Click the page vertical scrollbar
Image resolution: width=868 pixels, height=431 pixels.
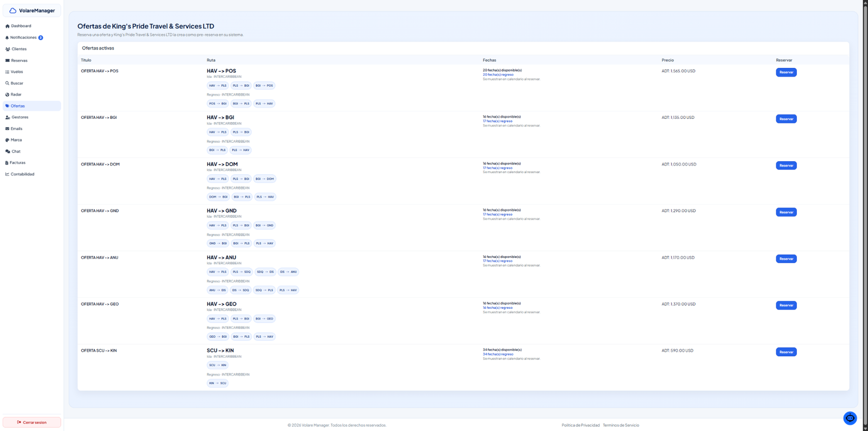coord(865,215)
